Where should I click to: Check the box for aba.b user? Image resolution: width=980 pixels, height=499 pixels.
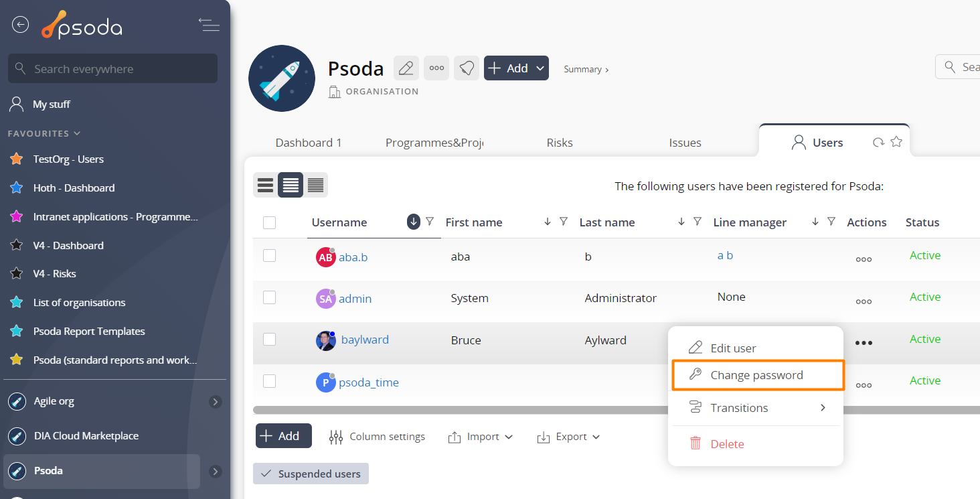coord(270,255)
